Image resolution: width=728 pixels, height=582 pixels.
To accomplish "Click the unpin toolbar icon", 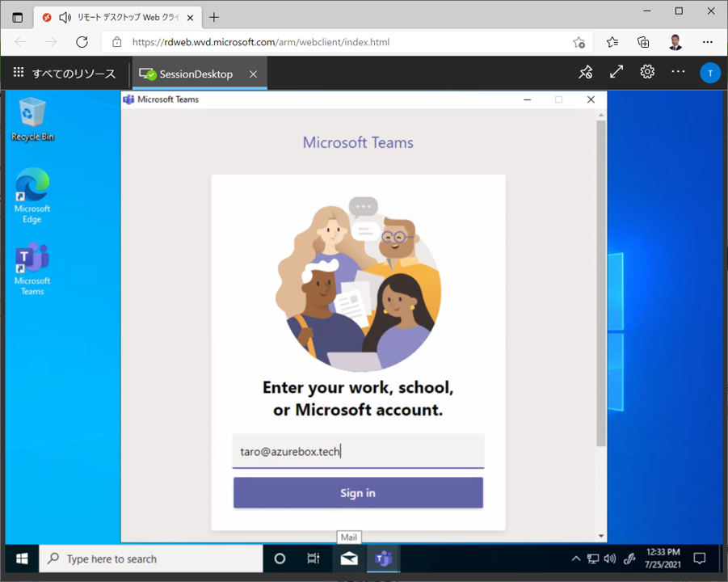I will 586,72.
